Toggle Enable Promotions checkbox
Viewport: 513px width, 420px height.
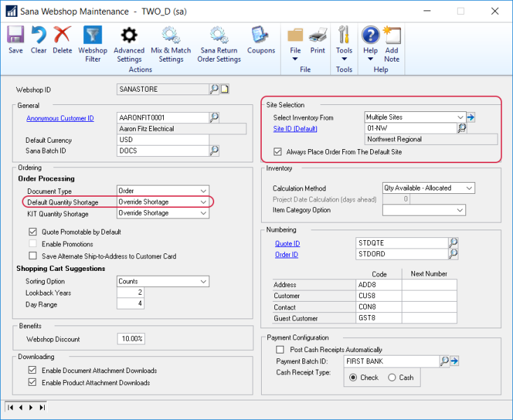point(32,244)
